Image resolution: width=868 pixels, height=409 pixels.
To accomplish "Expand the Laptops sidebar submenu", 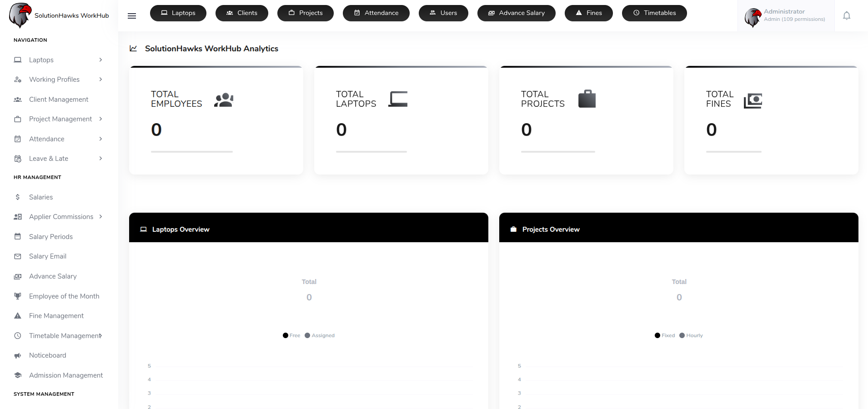I will [58, 60].
